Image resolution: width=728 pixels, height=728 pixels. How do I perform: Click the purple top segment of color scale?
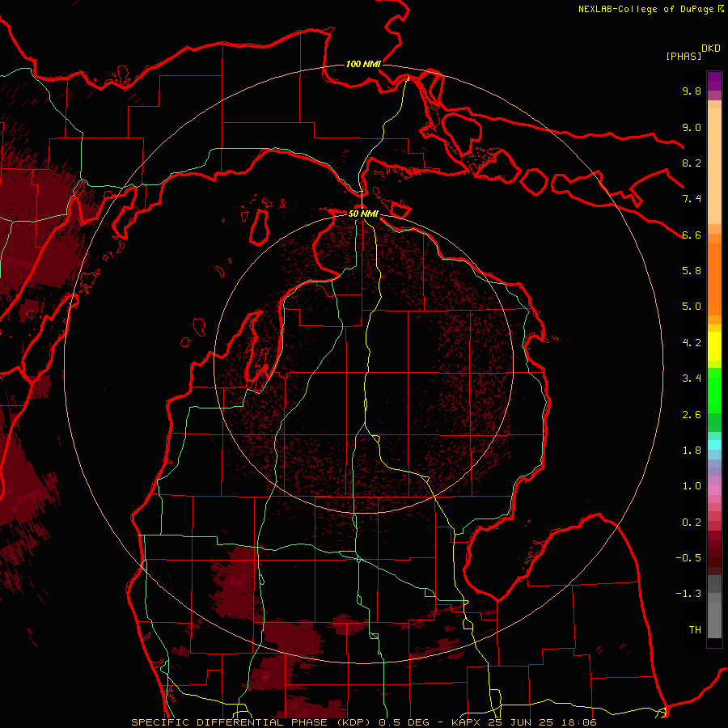714,81
